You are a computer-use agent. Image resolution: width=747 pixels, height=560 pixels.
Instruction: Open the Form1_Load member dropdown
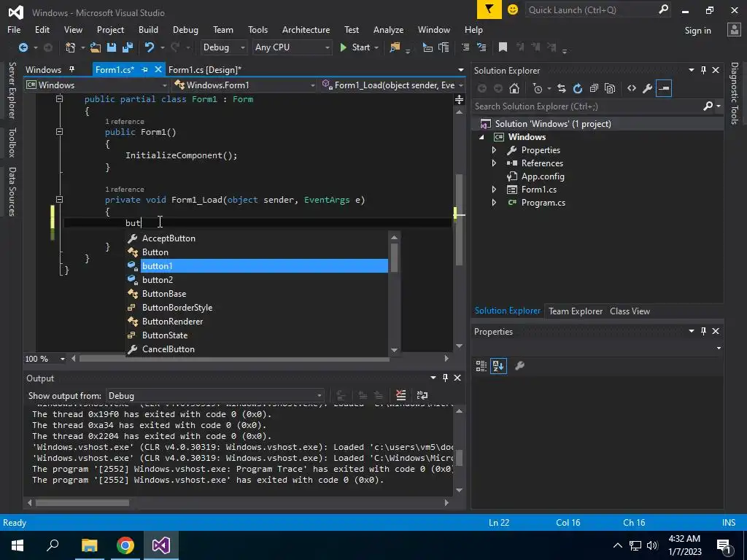tap(393, 85)
